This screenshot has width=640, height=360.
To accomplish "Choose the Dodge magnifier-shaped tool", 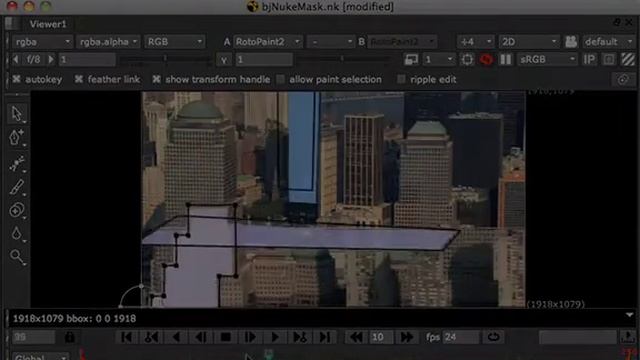I will tap(16, 257).
